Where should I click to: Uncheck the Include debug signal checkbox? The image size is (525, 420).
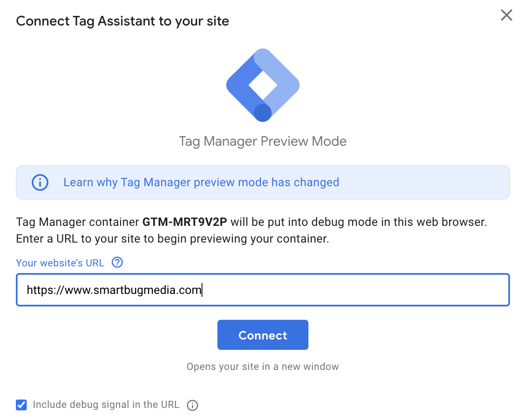(x=21, y=405)
